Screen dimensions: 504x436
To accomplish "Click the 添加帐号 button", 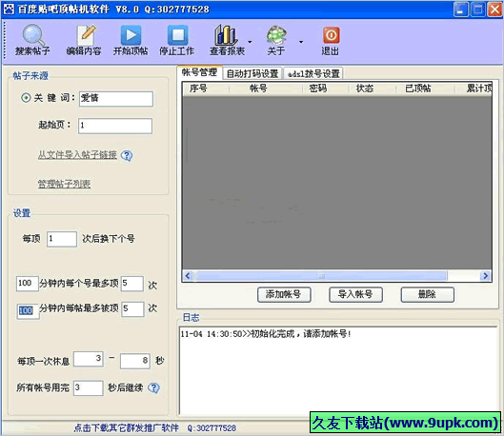I will click(284, 294).
